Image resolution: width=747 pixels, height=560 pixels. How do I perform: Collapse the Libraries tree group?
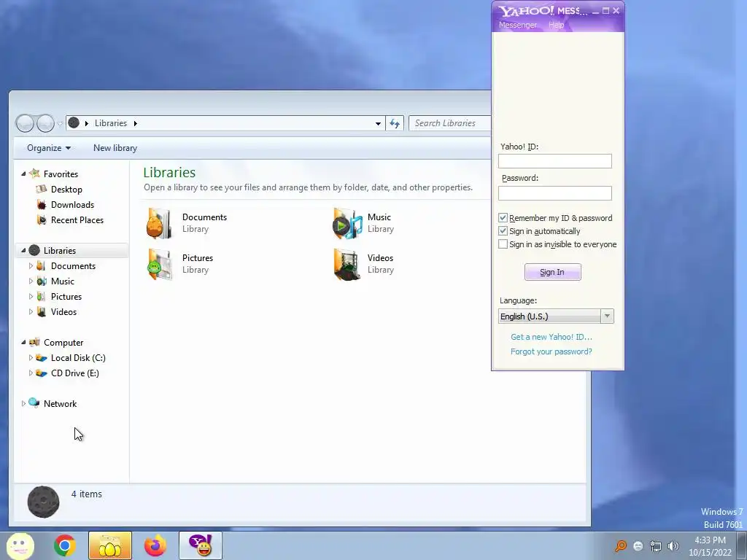23,251
